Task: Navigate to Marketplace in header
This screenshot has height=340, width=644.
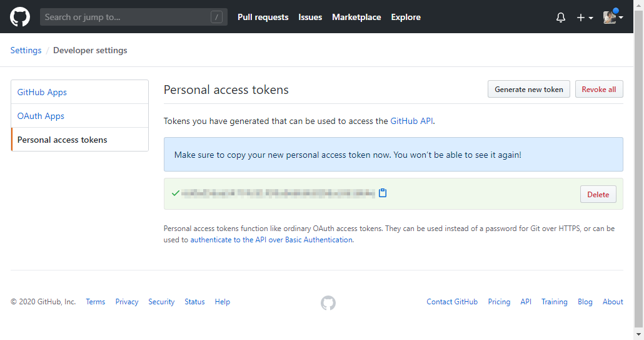Action: pyautogui.click(x=356, y=17)
